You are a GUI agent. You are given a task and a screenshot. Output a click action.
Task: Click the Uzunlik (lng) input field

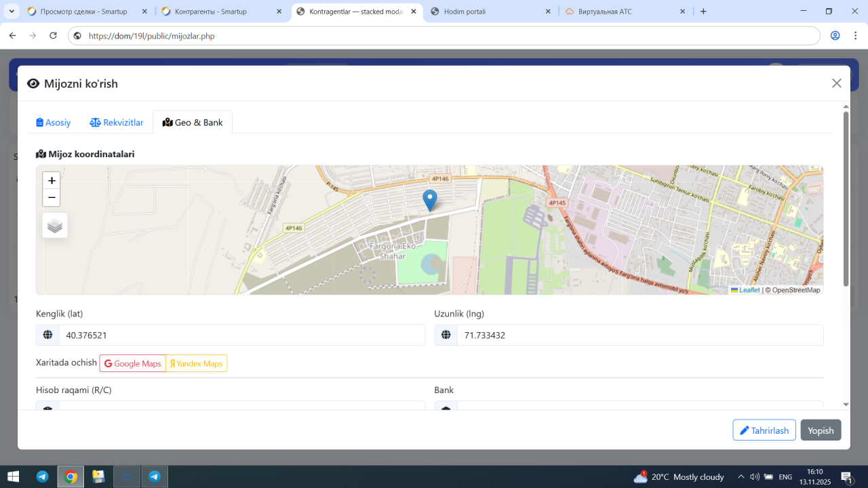640,335
